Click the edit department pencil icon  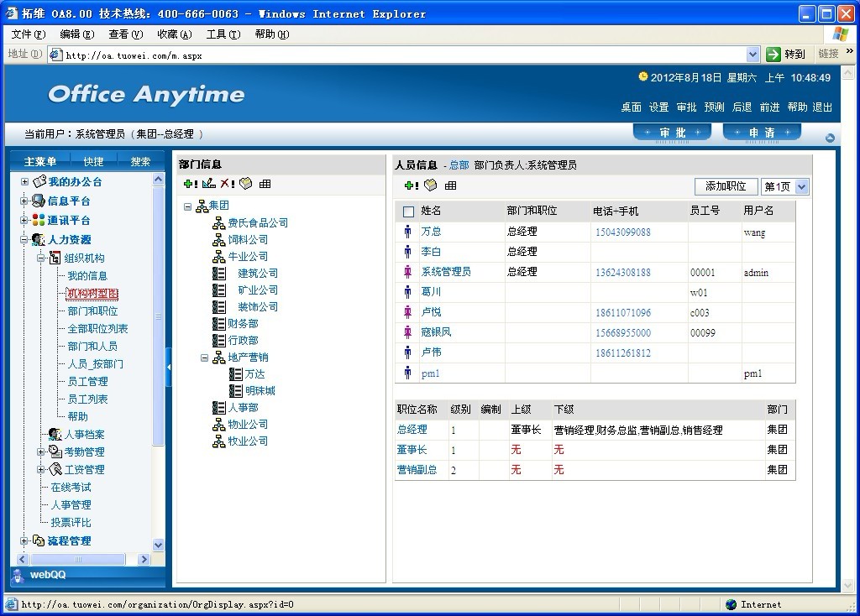[x=209, y=184]
